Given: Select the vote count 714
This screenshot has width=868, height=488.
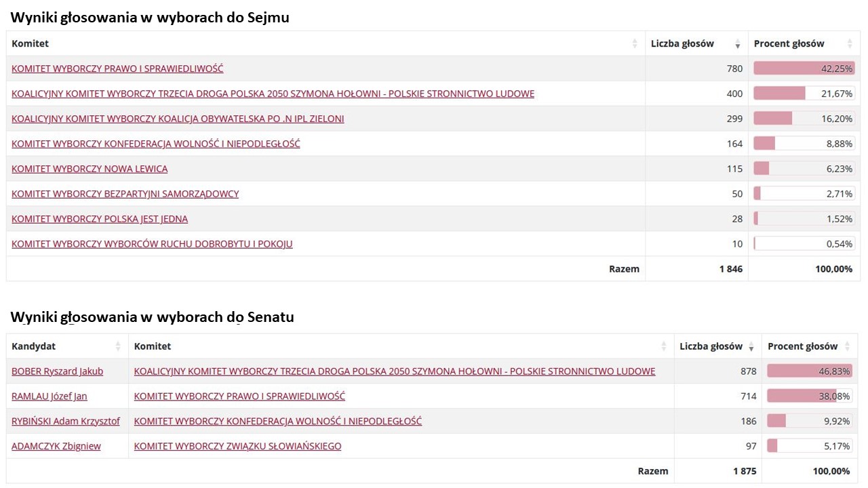Looking at the screenshot, I should pyautogui.click(x=749, y=396).
